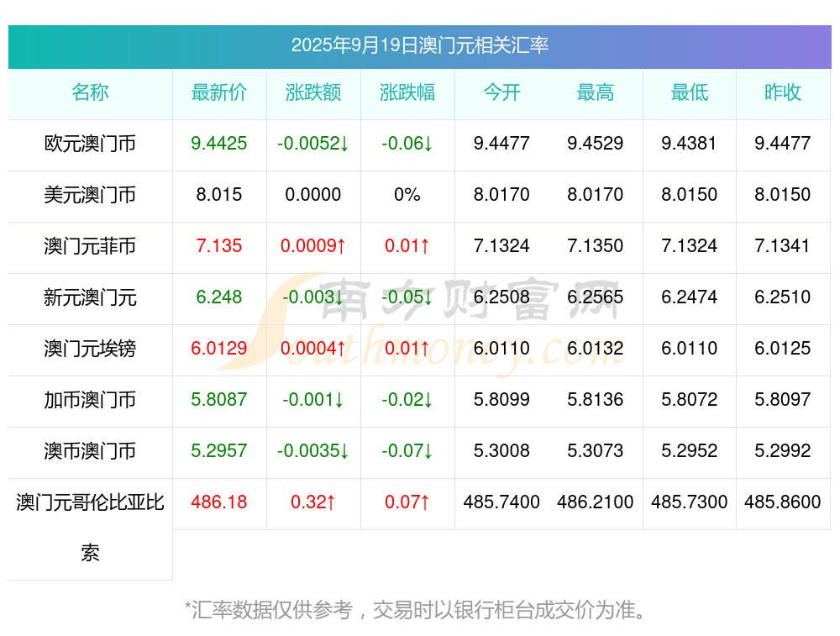Click the high value 9.4529
Screen dimensions: 840x636
pos(596,143)
